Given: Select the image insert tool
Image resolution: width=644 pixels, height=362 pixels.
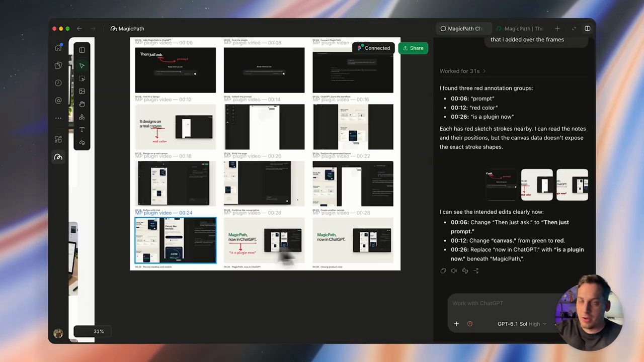Looking at the screenshot, I should [x=82, y=91].
